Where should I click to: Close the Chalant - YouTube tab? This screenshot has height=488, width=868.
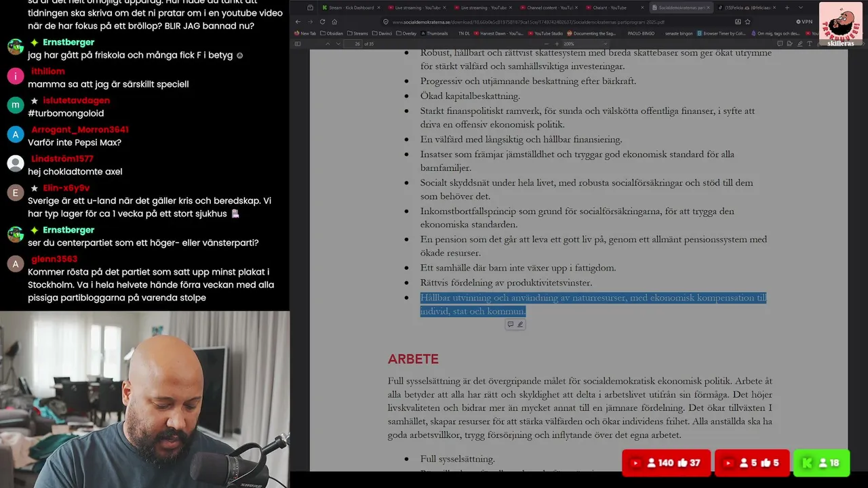click(x=642, y=7)
